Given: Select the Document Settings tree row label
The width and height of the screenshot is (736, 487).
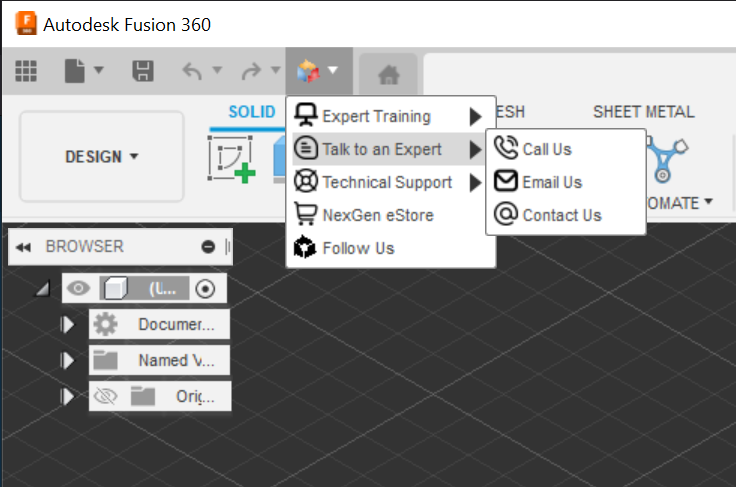Looking at the screenshot, I should point(176,324).
